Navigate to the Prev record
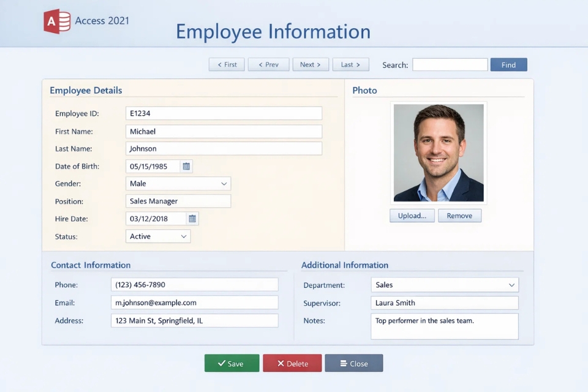The width and height of the screenshot is (588, 392). (268, 64)
